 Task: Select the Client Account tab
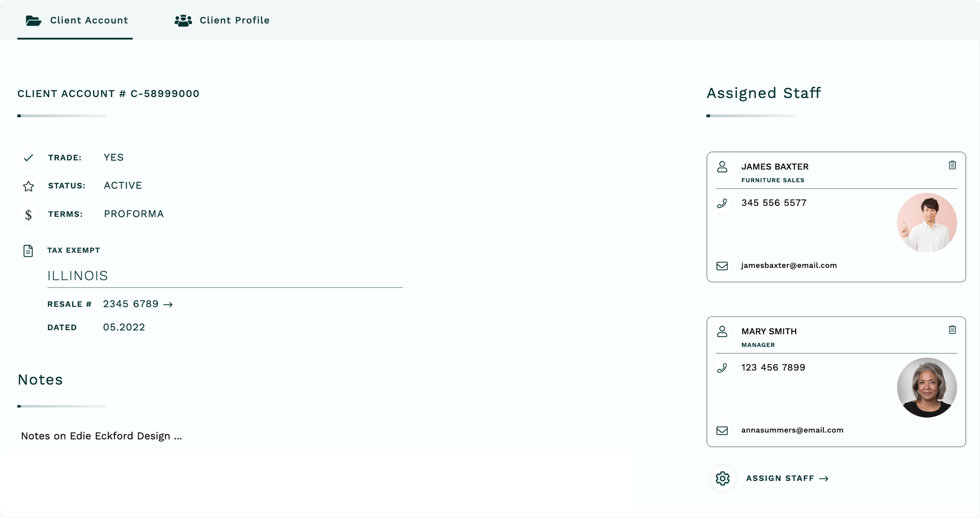[88, 20]
